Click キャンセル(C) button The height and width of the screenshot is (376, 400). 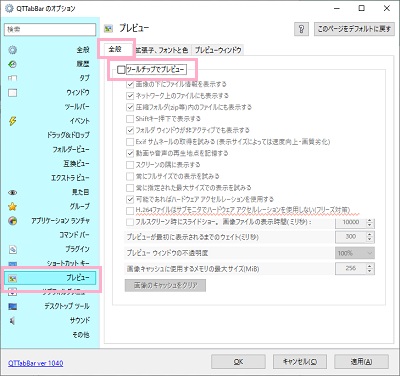point(300,362)
